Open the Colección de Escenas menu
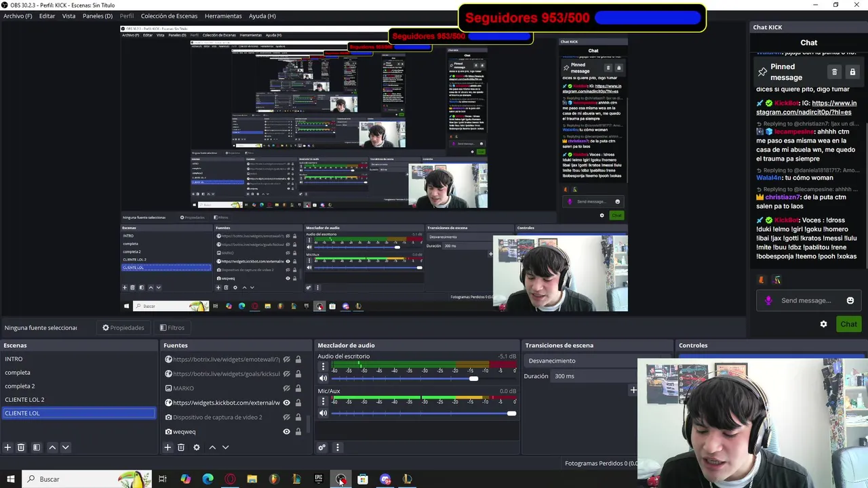 tap(170, 16)
